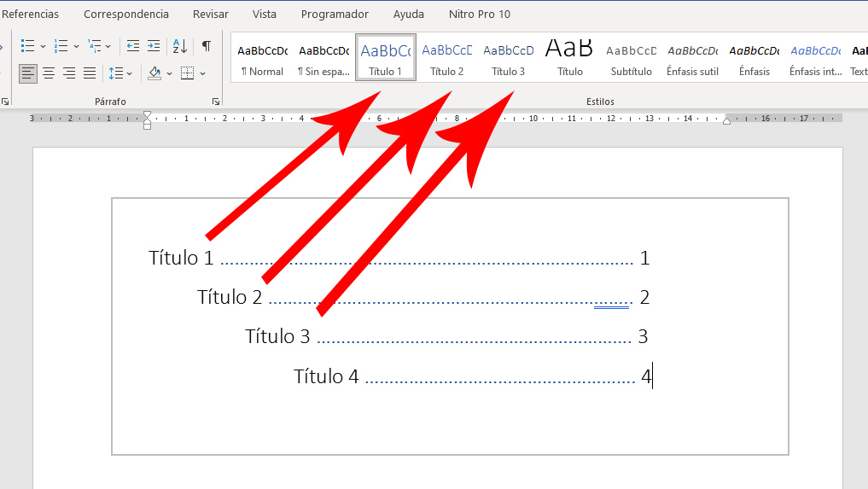Increase the paragraph indent
Viewport: 868px width, 489px height.
click(154, 46)
